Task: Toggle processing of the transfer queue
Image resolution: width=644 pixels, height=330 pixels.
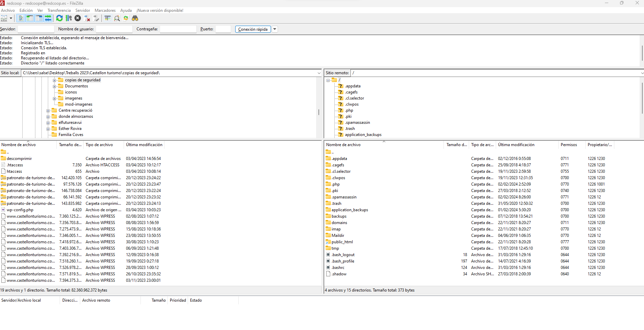Action: pos(69,18)
